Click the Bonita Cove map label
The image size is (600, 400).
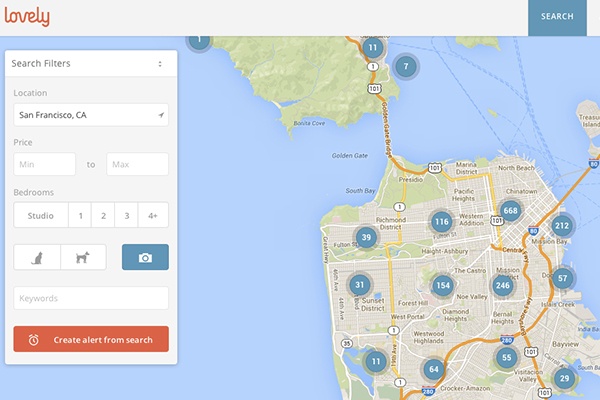pos(309,123)
